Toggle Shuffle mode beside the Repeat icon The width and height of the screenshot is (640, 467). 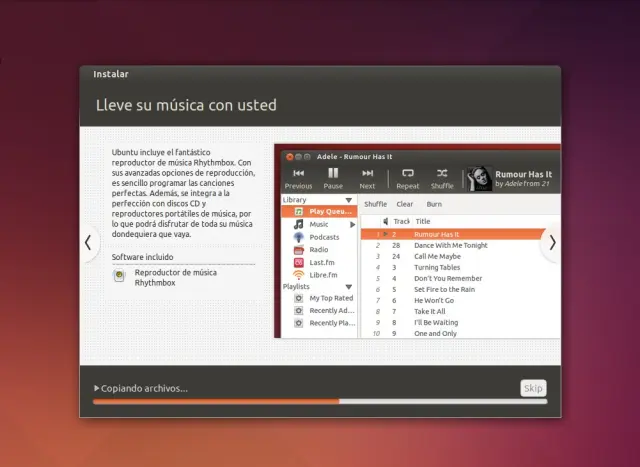[x=442, y=173]
